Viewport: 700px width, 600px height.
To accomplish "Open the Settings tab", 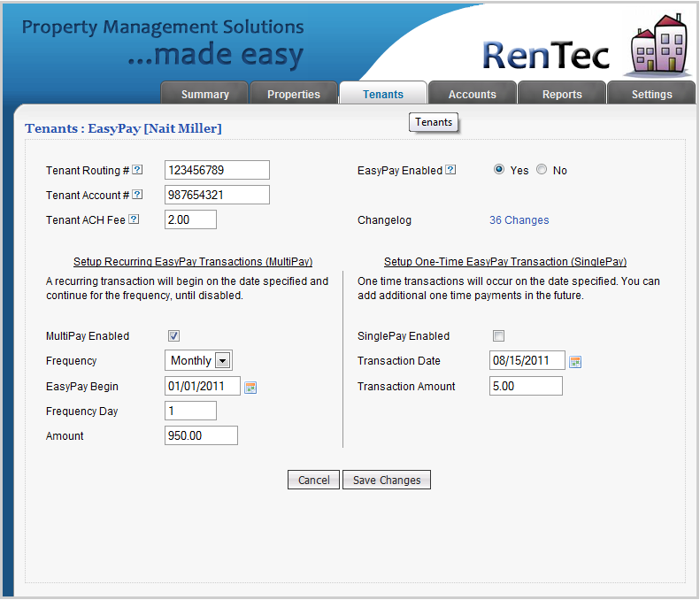I will point(651,94).
